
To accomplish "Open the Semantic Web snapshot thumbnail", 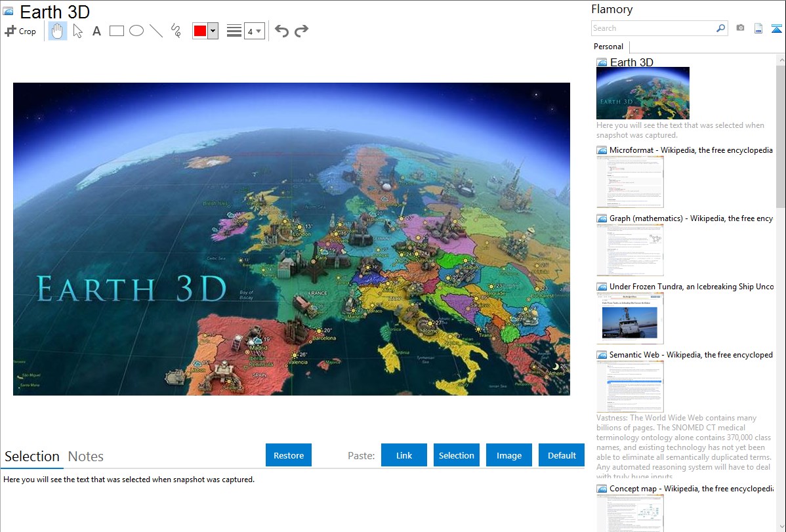I will (x=630, y=386).
